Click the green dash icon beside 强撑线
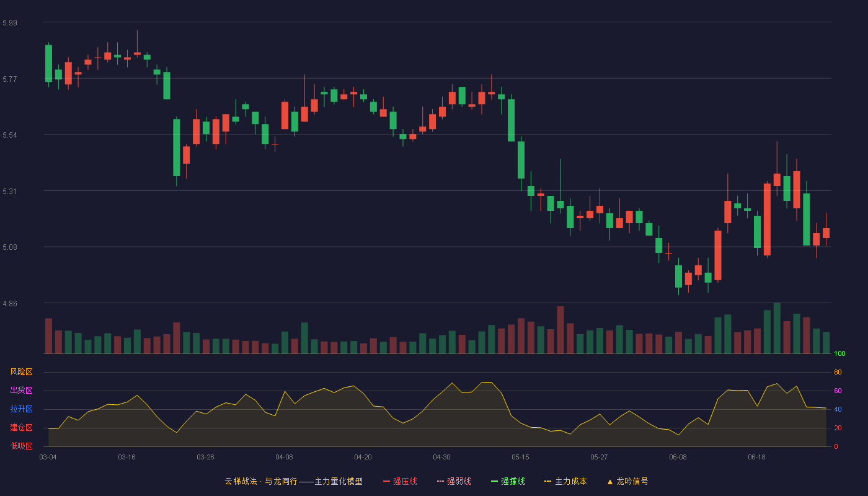This screenshot has width=868, height=496. point(494,481)
